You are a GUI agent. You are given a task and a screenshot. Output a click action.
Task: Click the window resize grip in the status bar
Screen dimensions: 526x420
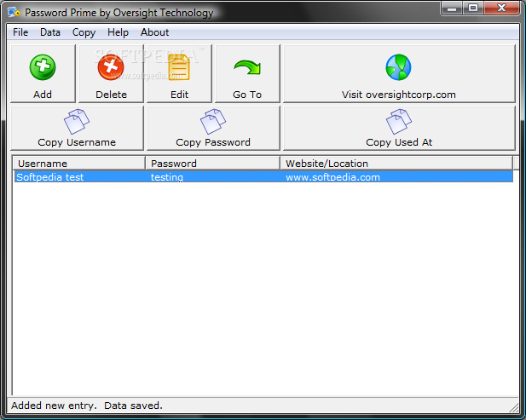(x=513, y=407)
